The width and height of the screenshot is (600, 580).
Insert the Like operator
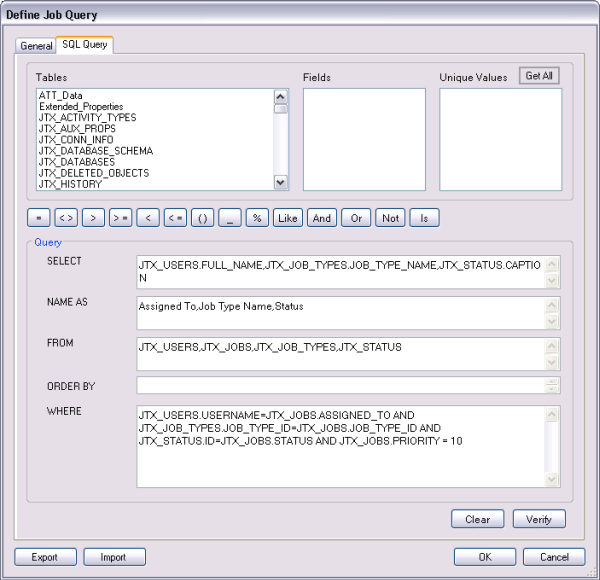pos(288,218)
